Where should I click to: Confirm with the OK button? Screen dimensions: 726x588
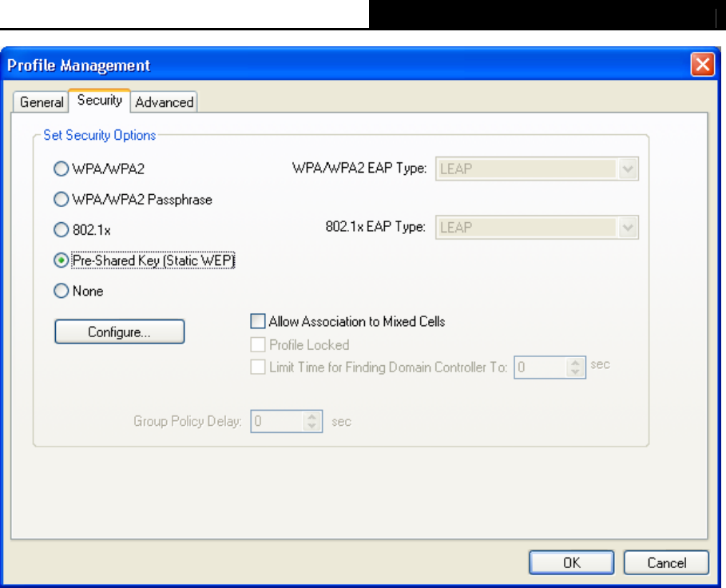pos(572,562)
